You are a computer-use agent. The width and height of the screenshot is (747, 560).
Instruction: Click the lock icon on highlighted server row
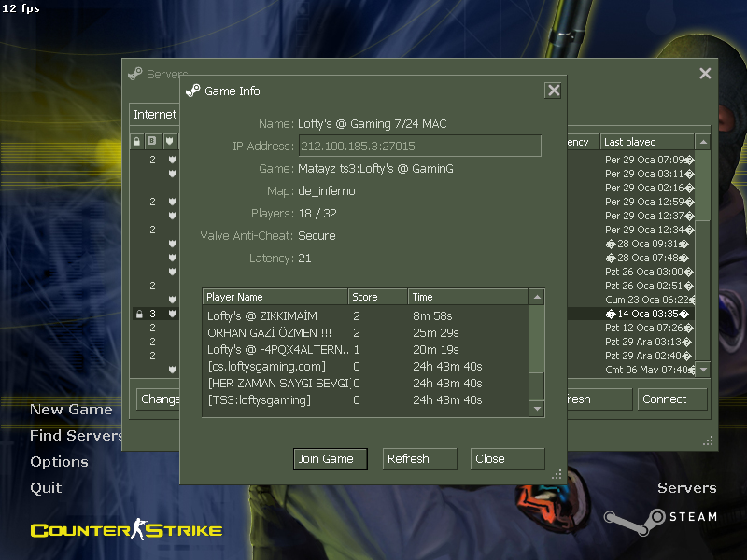coord(139,314)
